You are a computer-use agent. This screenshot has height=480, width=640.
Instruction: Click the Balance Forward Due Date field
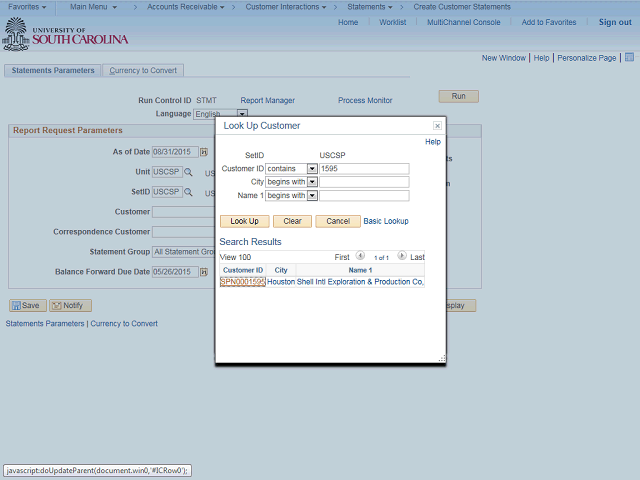(175, 272)
